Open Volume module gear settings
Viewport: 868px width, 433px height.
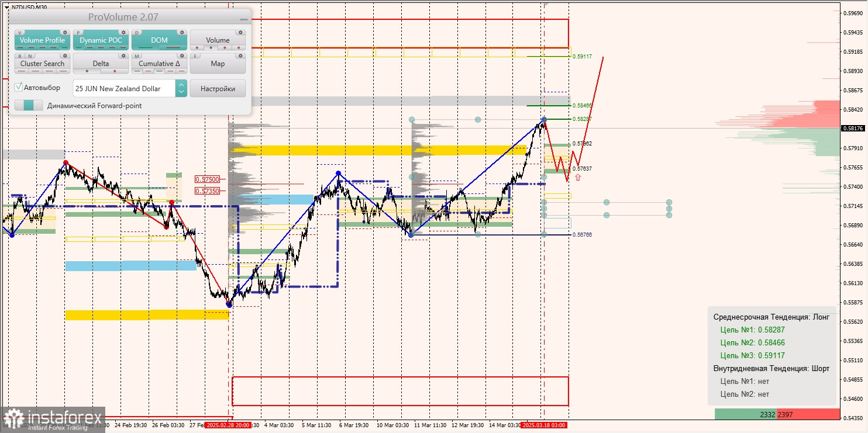click(x=240, y=33)
